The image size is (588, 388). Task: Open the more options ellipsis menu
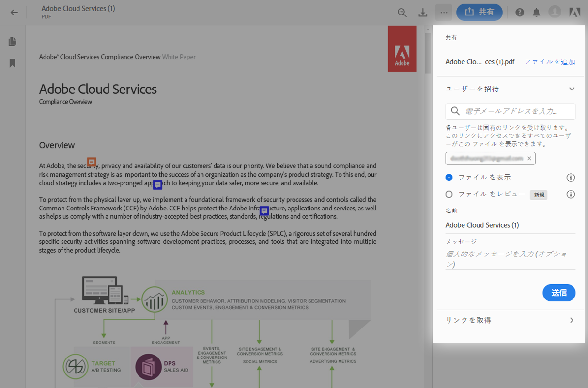coord(444,13)
